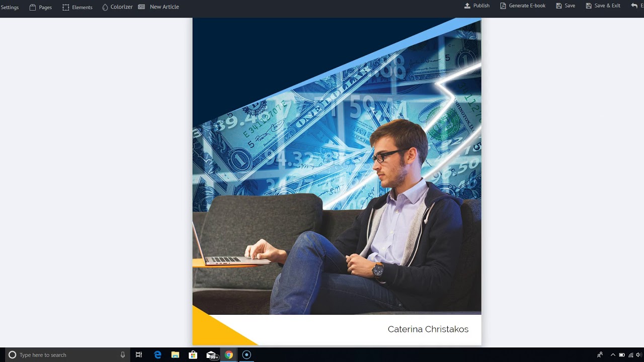Open the Pages panel
The image size is (644, 362).
(x=41, y=7)
